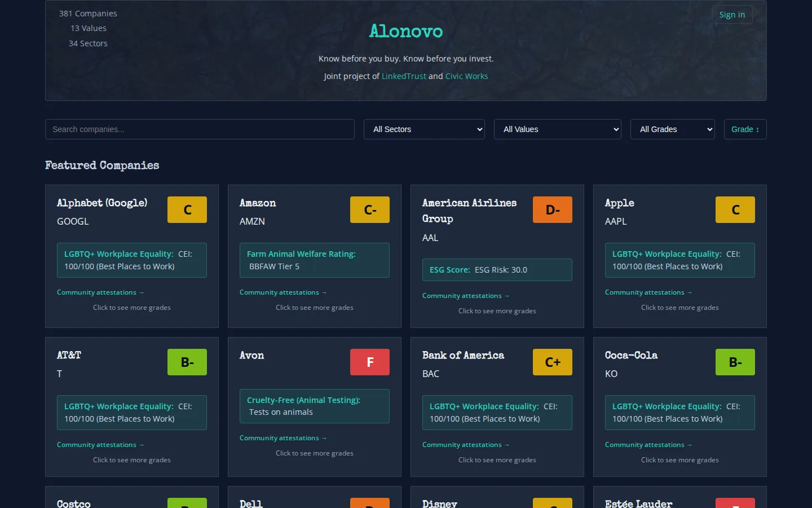Open Apple's LGBTQ+ Workplace Equality rating box
812x508 pixels.
coord(680,260)
